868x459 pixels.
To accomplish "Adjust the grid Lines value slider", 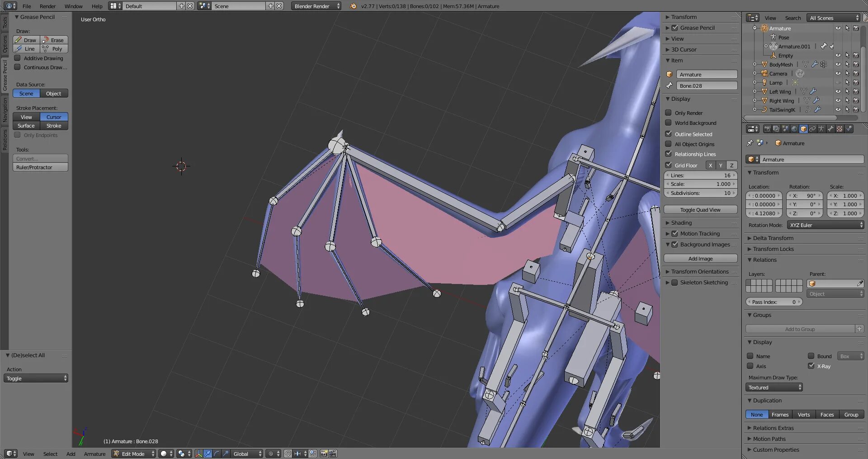I will (x=700, y=175).
